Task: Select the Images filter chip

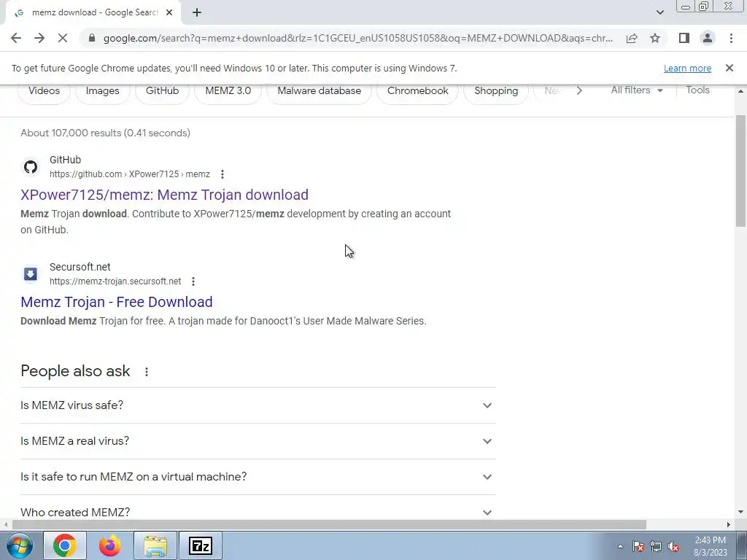Action: [x=102, y=91]
